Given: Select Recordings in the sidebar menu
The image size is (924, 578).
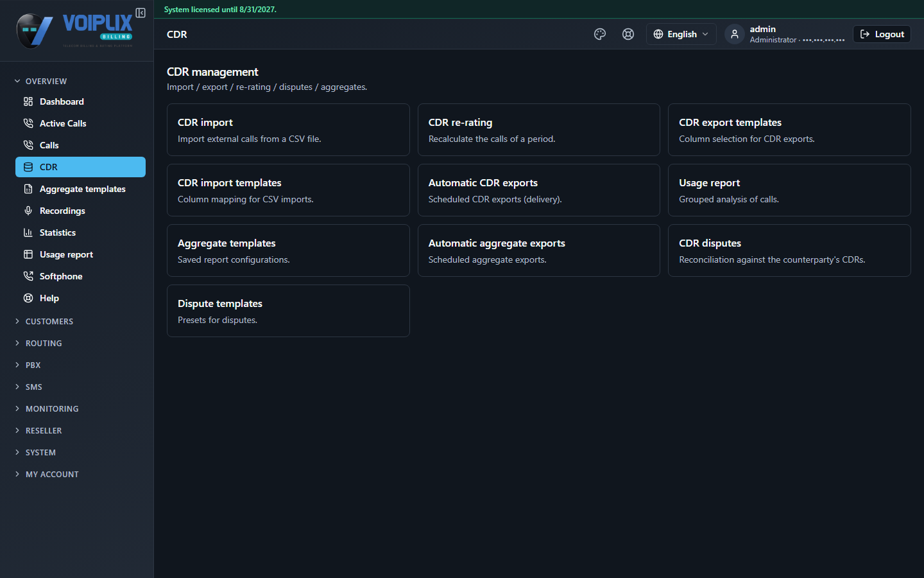Looking at the screenshot, I should [x=80, y=211].
